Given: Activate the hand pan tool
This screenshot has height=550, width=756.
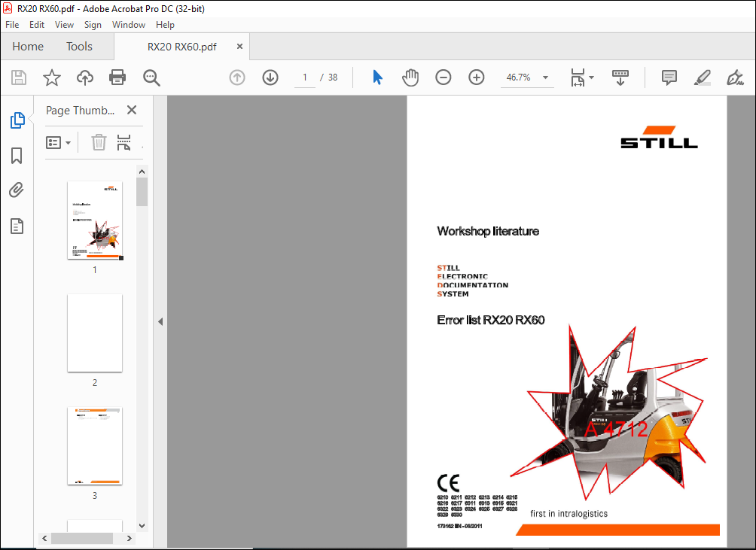Looking at the screenshot, I should 410,77.
